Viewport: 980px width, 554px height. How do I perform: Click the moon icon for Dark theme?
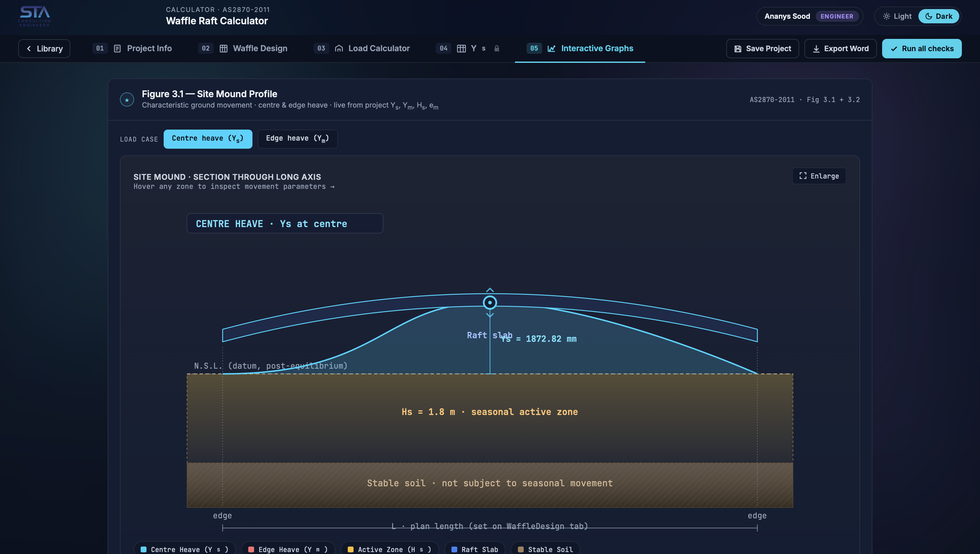[928, 17]
